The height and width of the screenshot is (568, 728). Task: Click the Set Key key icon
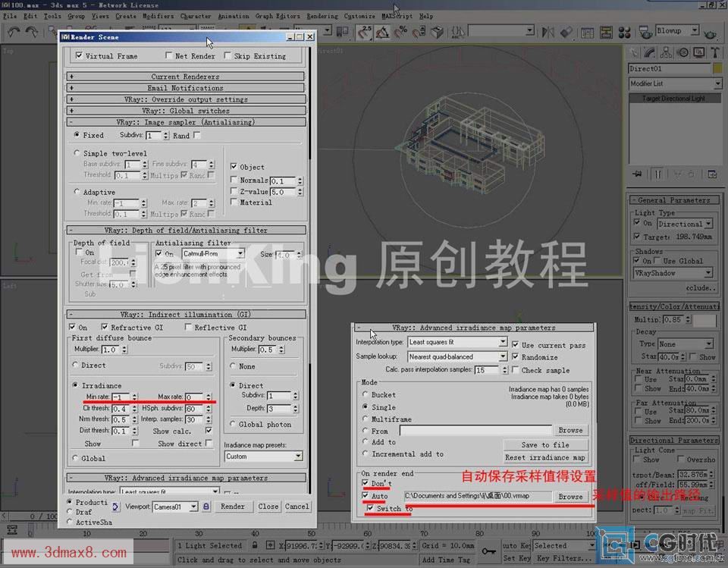tap(489, 551)
